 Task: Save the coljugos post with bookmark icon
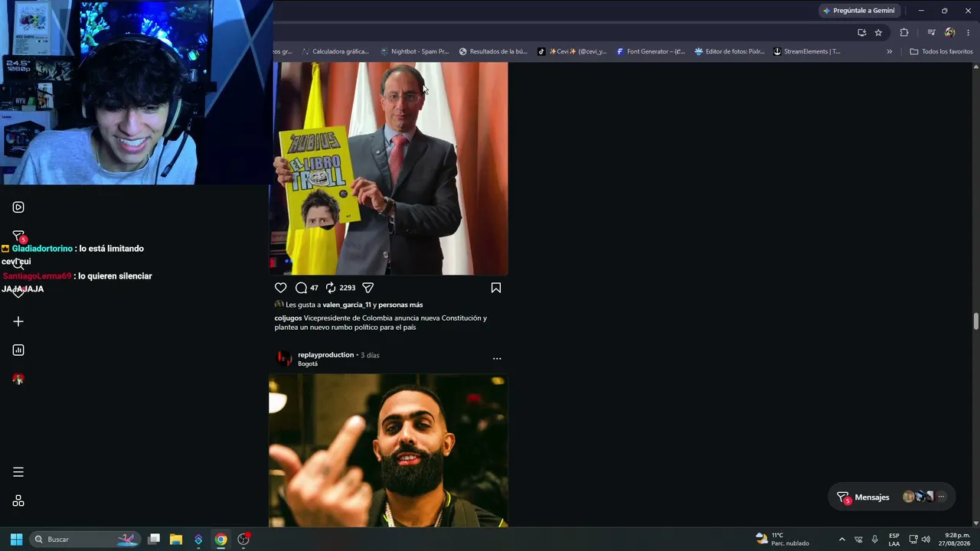point(496,288)
